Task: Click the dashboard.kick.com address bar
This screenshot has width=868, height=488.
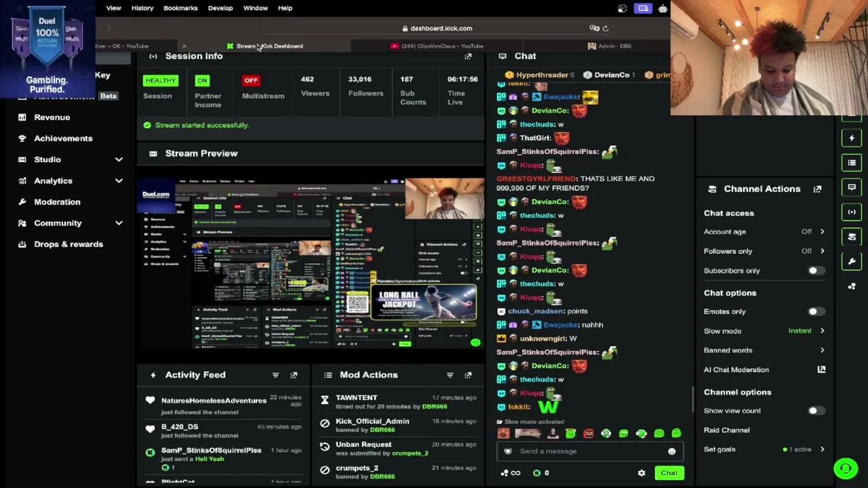Action: click(441, 28)
